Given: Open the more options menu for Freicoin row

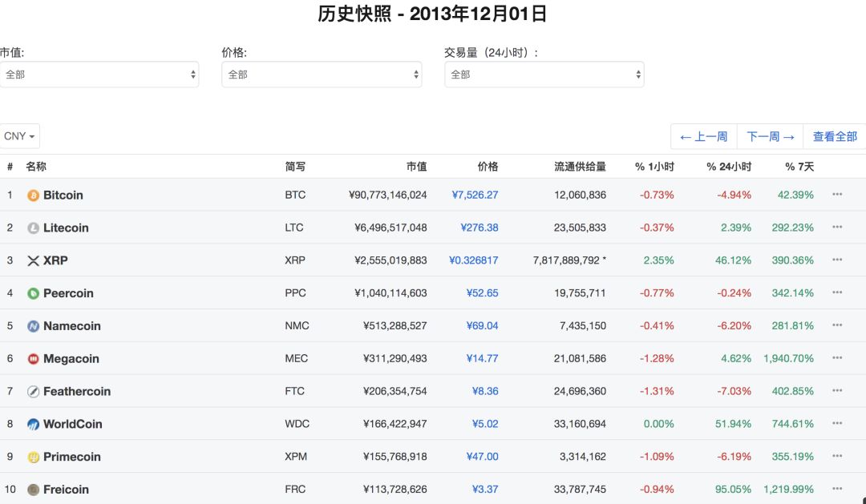Looking at the screenshot, I should tap(837, 489).
